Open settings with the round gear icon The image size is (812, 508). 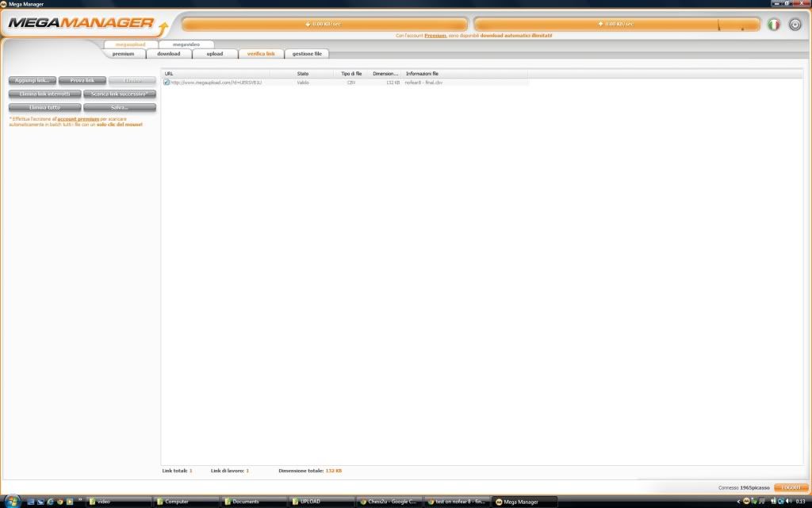[x=795, y=25]
